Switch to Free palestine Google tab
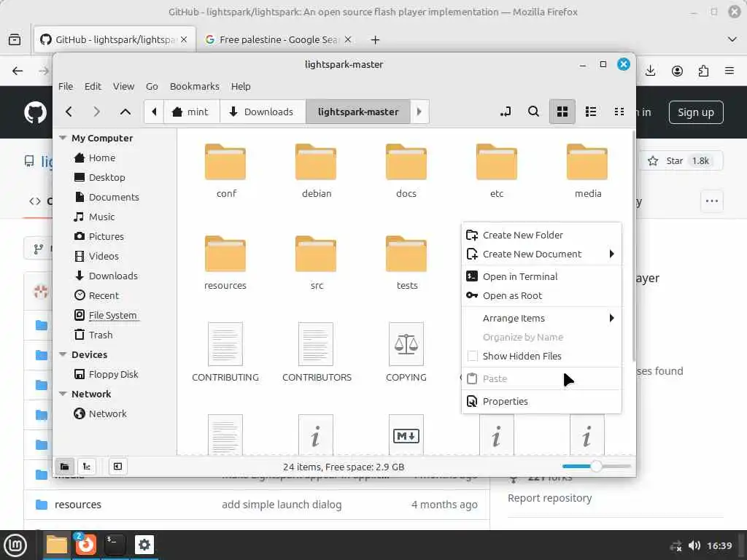Viewport: 747px width, 560px height. pyautogui.click(x=278, y=39)
